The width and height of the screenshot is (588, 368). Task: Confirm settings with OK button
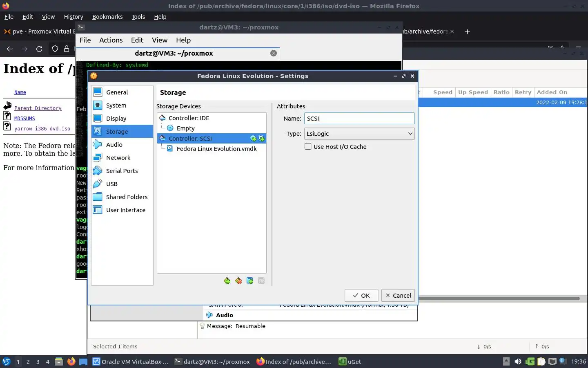[x=361, y=296]
